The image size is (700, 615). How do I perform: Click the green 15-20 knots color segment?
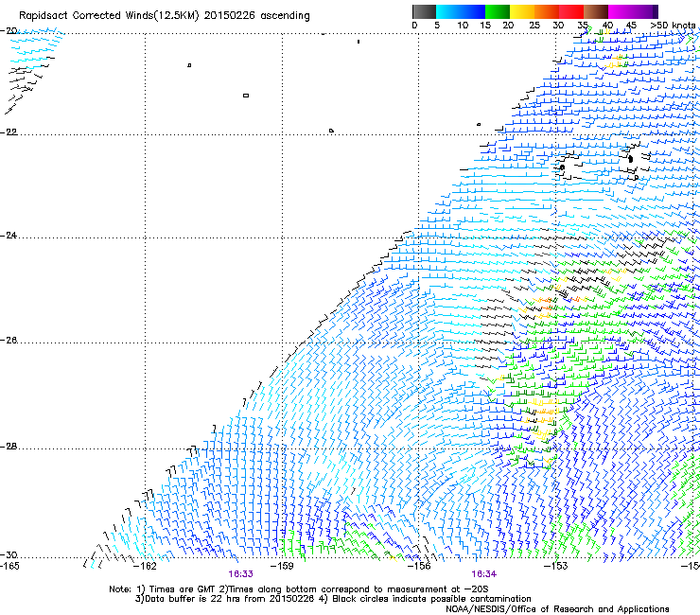point(498,11)
